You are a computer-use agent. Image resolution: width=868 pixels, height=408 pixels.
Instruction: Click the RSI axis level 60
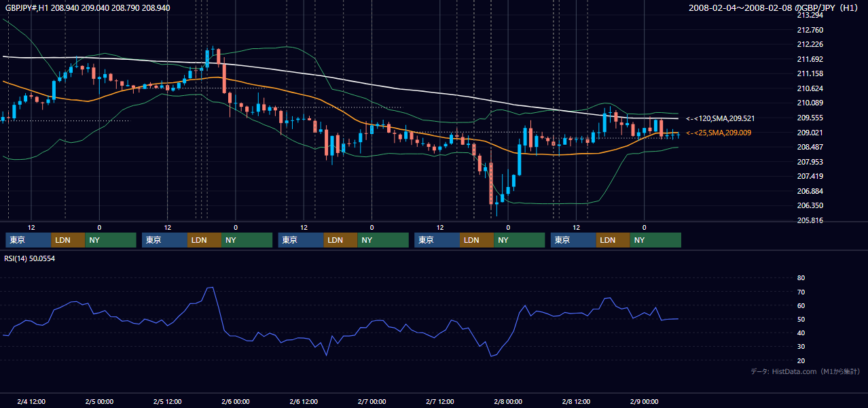coord(801,305)
